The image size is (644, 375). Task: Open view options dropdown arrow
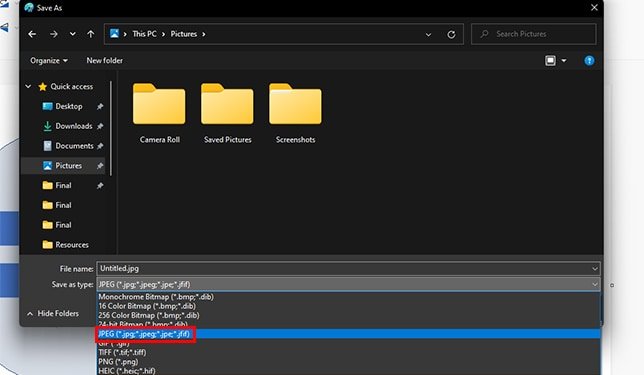[x=564, y=61]
